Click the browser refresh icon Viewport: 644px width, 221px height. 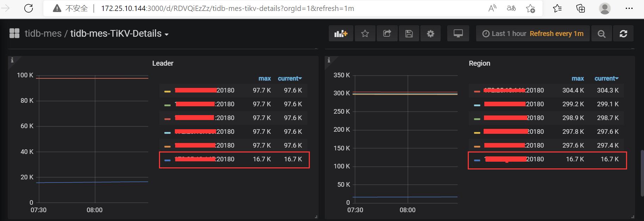29,8
